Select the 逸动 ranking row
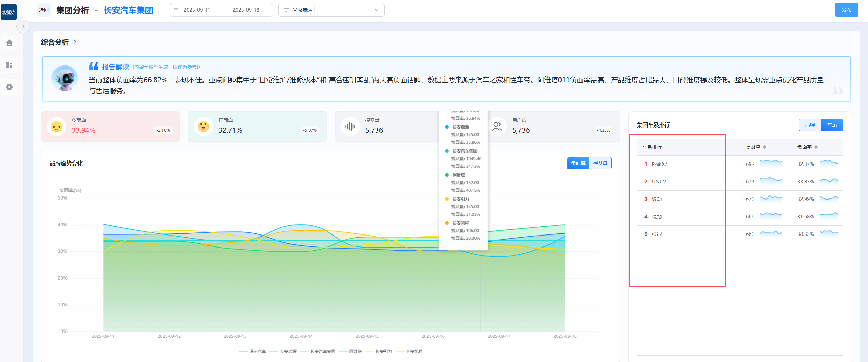The width and height of the screenshot is (868, 362). tap(740, 199)
